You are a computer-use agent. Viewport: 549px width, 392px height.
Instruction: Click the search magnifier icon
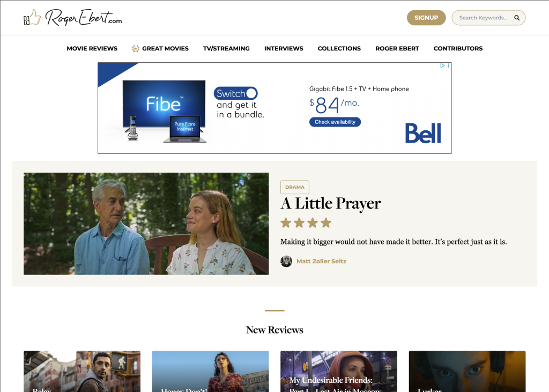pos(517,18)
